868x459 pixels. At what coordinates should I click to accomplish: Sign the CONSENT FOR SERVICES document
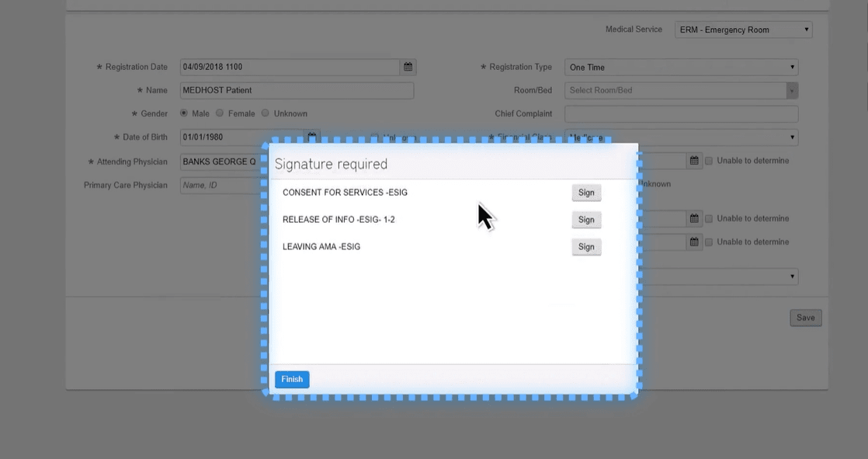[586, 192]
